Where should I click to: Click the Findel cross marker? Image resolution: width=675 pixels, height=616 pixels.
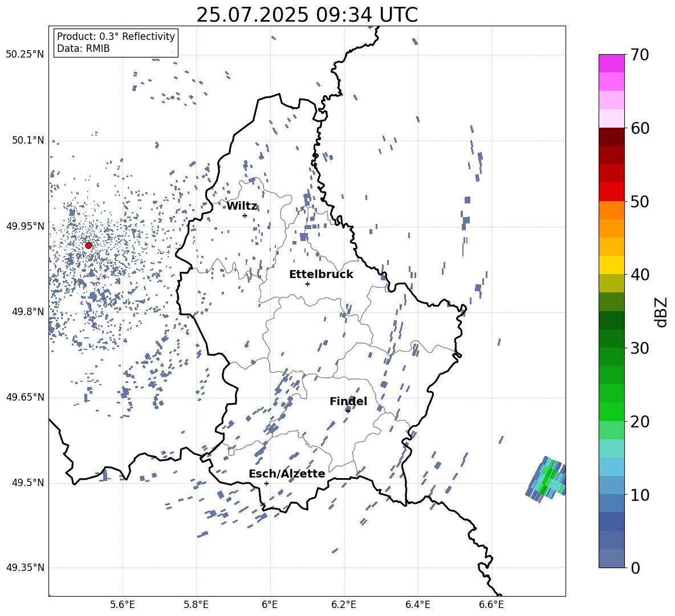pyautogui.click(x=348, y=411)
